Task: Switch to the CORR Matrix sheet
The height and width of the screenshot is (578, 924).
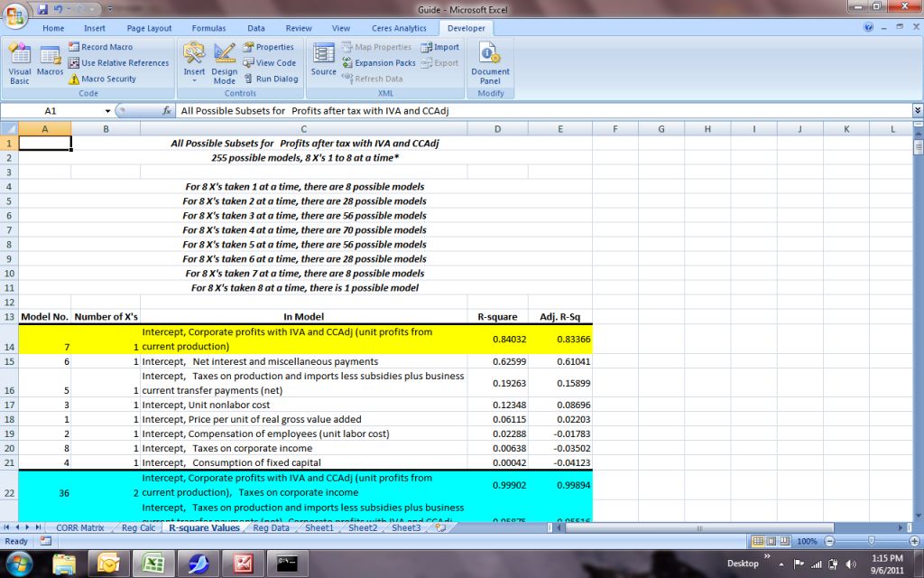Action: point(80,527)
